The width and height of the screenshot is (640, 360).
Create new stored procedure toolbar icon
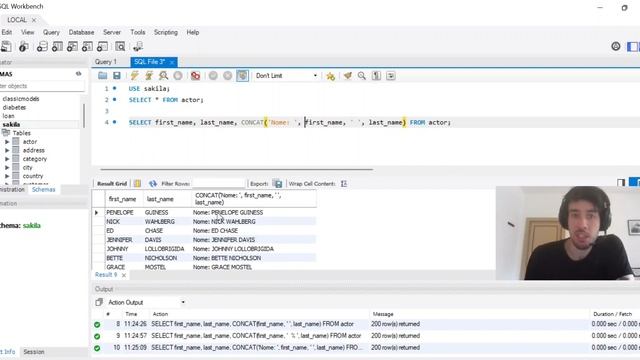(87, 47)
